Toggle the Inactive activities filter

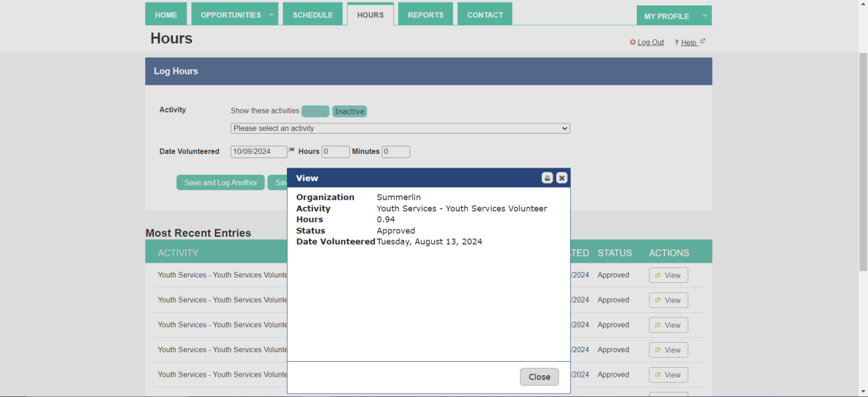tap(349, 111)
